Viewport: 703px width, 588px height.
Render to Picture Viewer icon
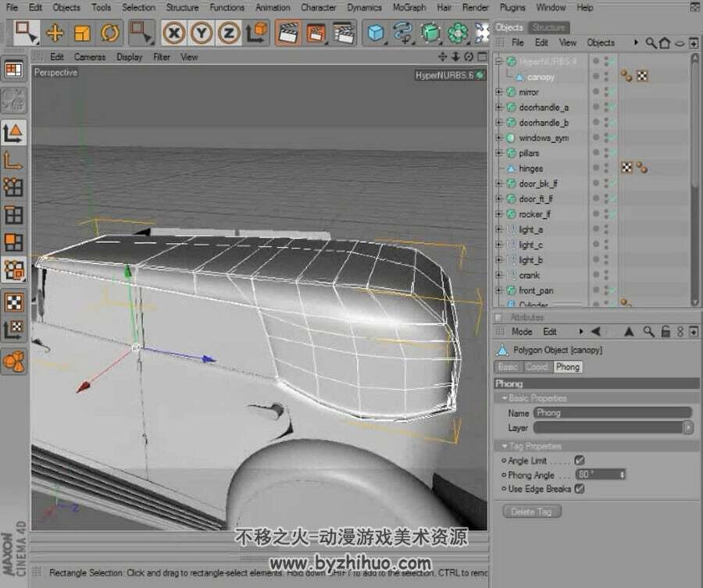coord(316,33)
